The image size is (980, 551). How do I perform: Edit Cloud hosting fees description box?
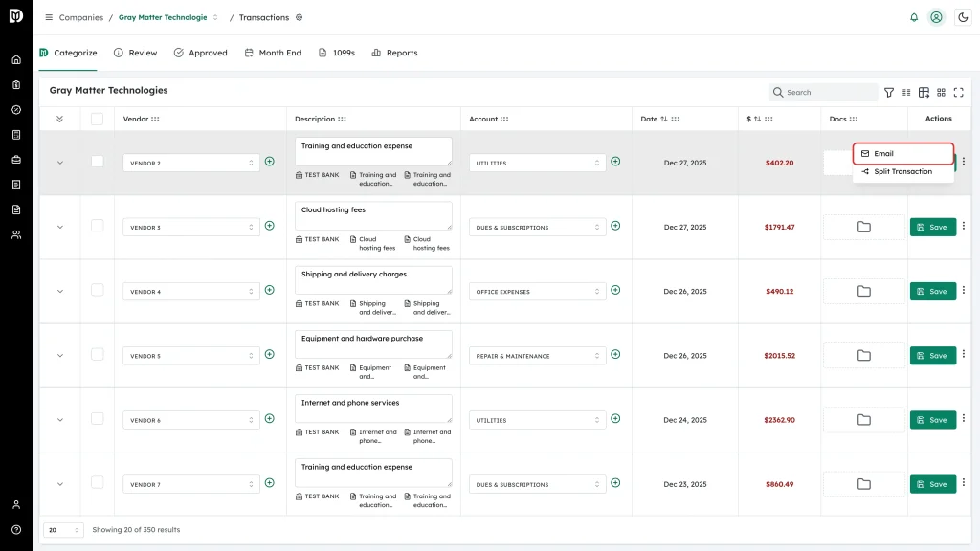(373, 215)
